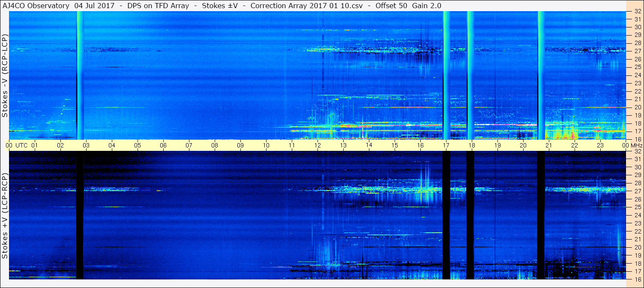
Task: Click 29 MHz label of Stokes +V panel
Action: tap(637, 175)
